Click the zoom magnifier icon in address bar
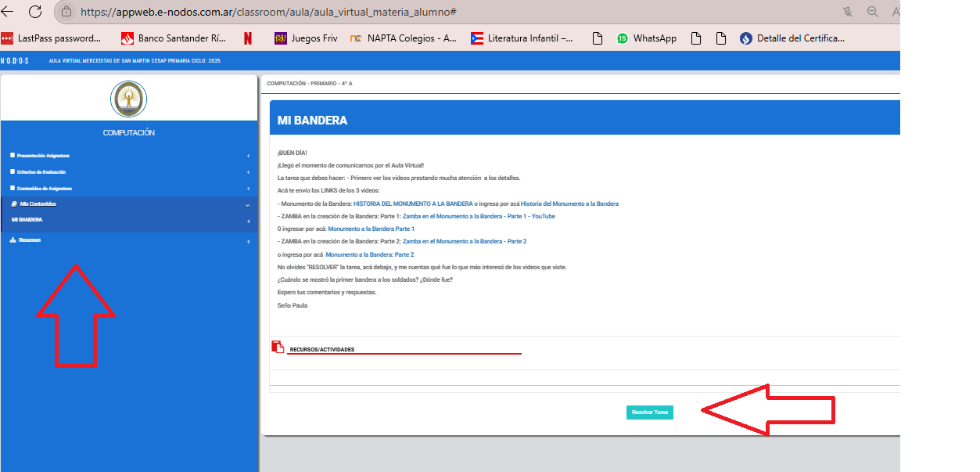Viewport: 980px width, 472px height. [872, 12]
